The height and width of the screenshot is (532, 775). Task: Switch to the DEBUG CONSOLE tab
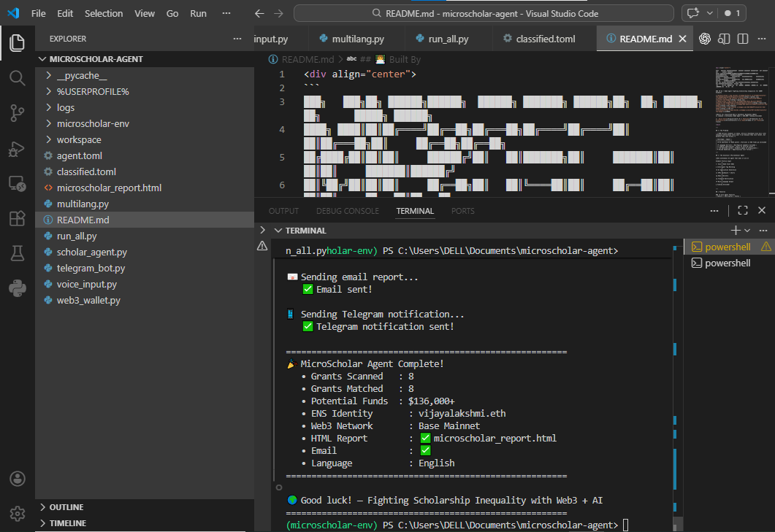(x=348, y=211)
